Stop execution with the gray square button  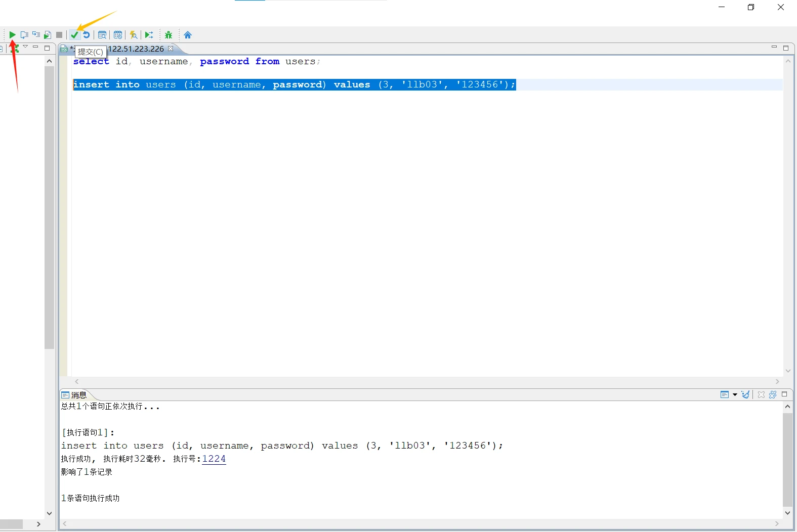pyautogui.click(x=59, y=35)
